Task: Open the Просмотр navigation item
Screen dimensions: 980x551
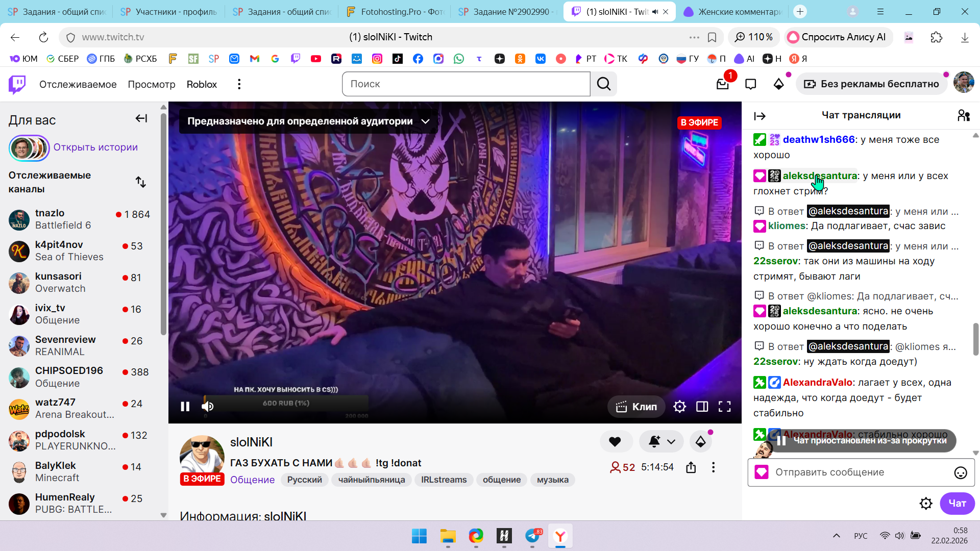Action: [151, 84]
